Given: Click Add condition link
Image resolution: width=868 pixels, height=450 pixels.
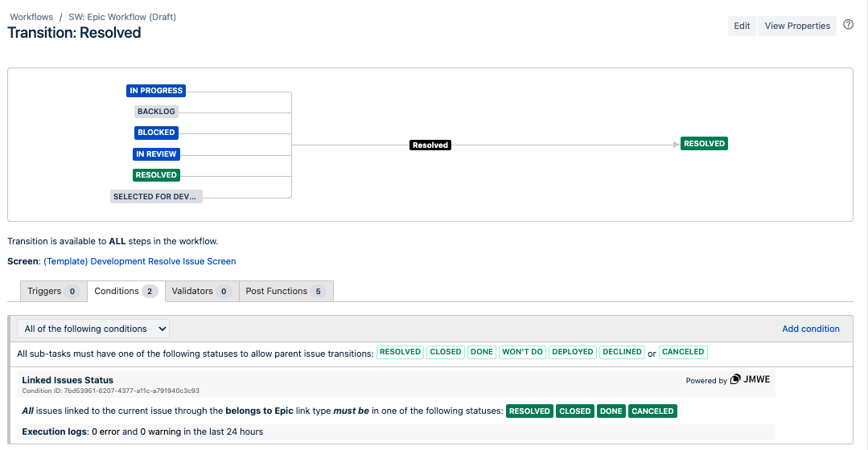Looking at the screenshot, I should (x=810, y=329).
